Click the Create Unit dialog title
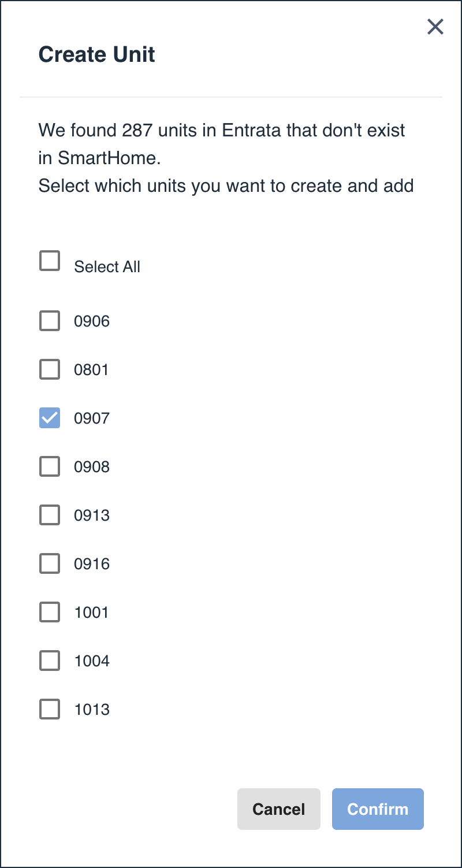Screen dimensions: 462x868 coord(96,54)
